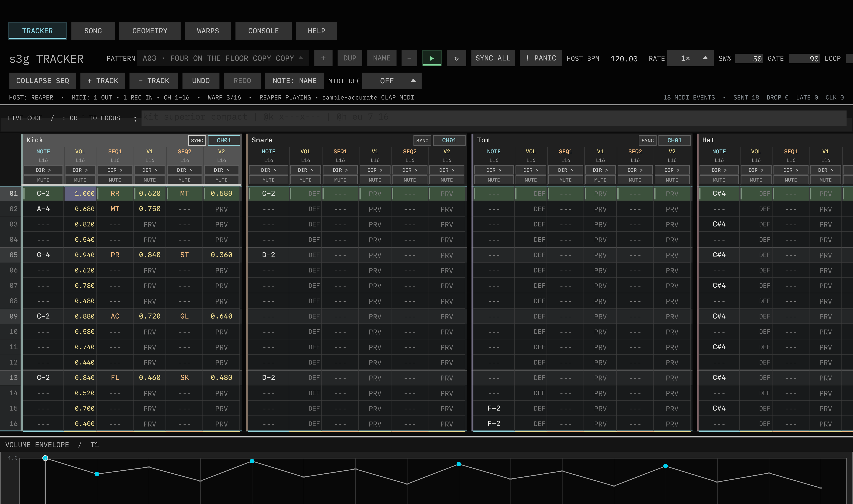This screenshot has height=504, width=853.
Task: Click the SW% value field showing 50
Action: pyautogui.click(x=749, y=58)
